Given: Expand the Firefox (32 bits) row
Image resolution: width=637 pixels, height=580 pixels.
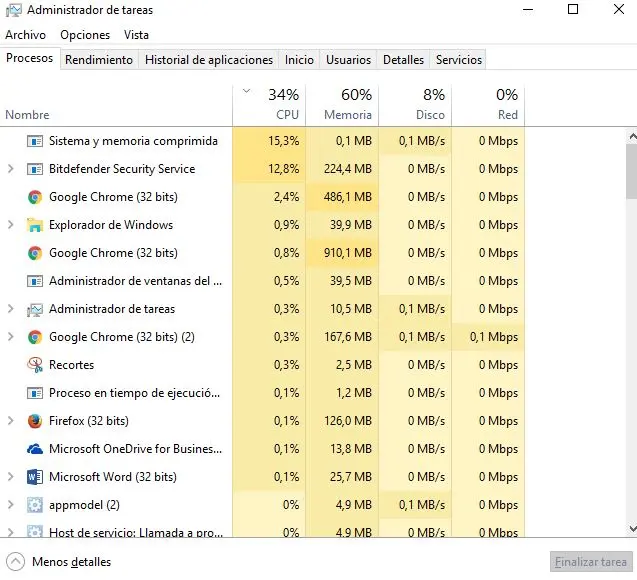Looking at the screenshot, I should coord(11,421).
